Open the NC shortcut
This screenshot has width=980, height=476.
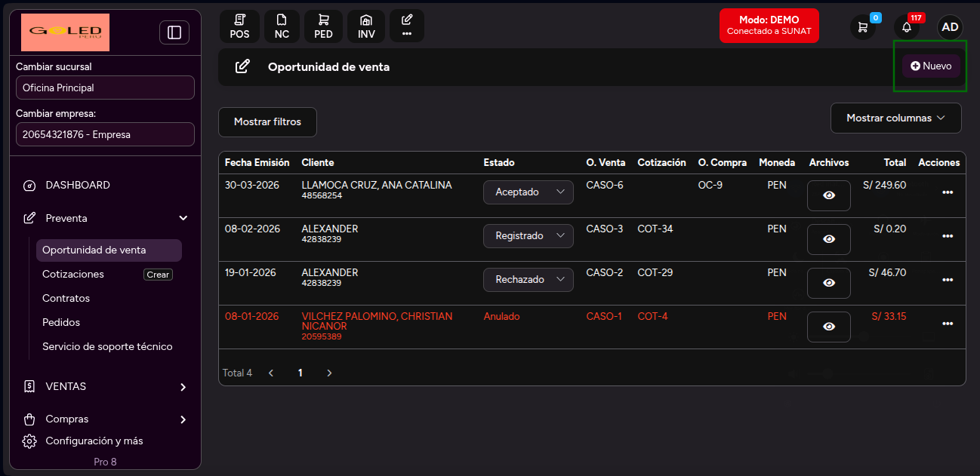click(x=282, y=26)
